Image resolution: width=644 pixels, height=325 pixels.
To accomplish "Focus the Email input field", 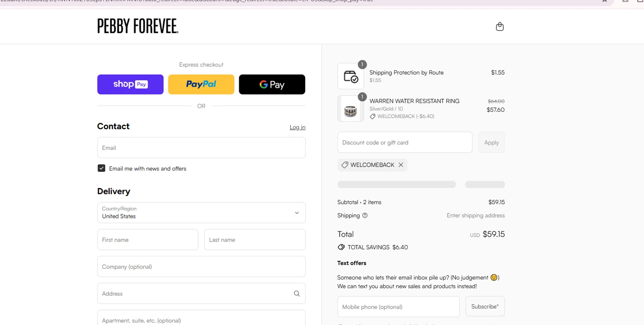I will [201, 148].
